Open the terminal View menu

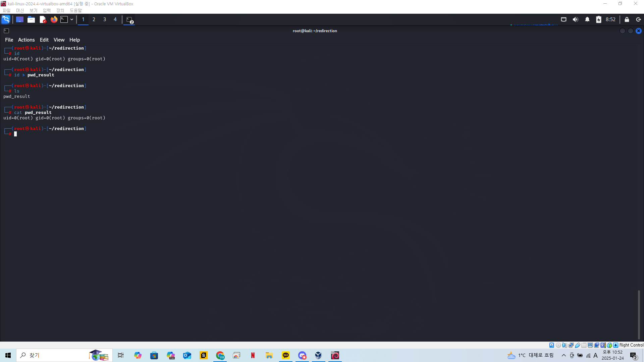pyautogui.click(x=59, y=40)
